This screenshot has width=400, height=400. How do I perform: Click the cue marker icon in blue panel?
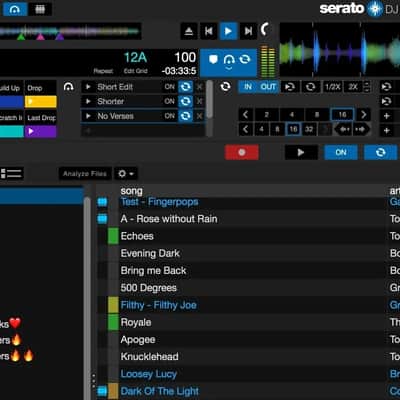(213, 59)
